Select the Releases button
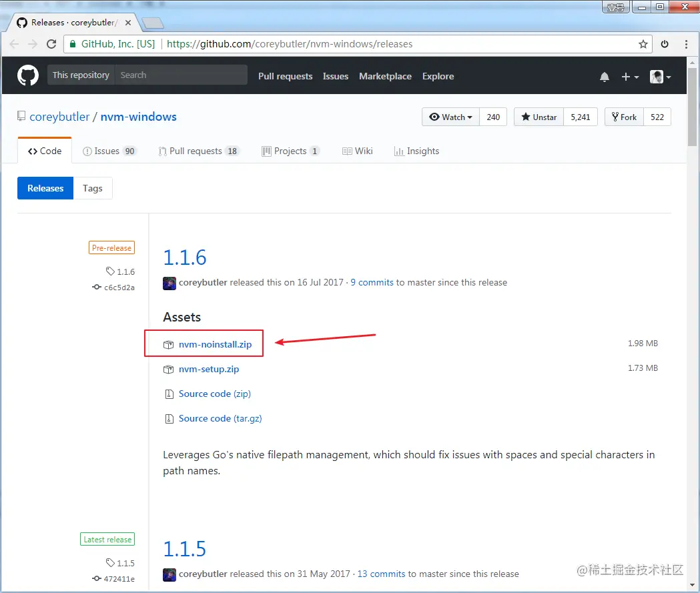 click(x=45, y=188)
